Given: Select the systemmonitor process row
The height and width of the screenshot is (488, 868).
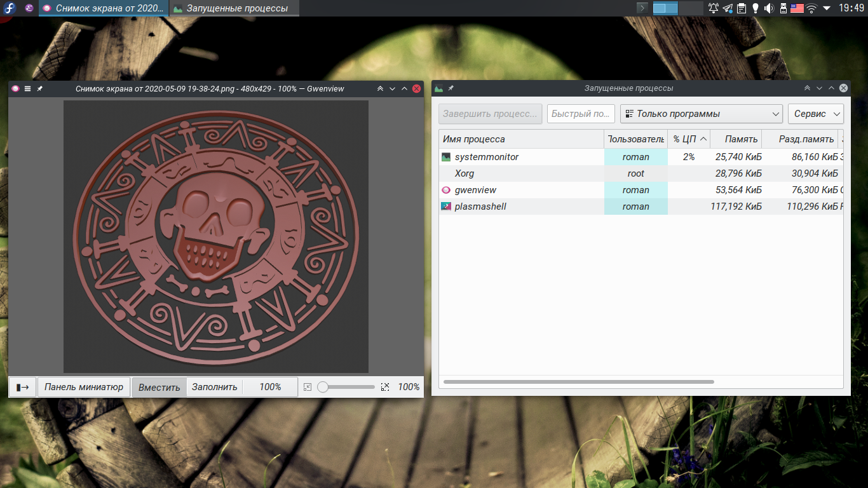Looking at the screenshot, I should [641, 157].
